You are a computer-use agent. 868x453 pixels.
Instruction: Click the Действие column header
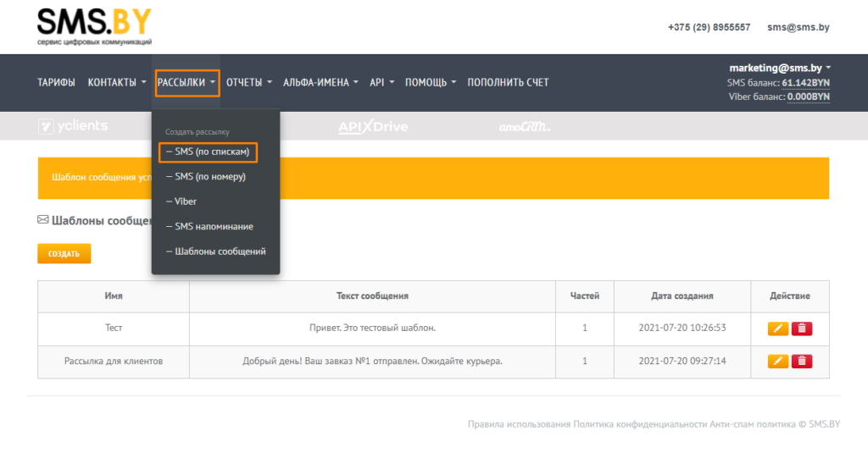click(x=790, y=296)
